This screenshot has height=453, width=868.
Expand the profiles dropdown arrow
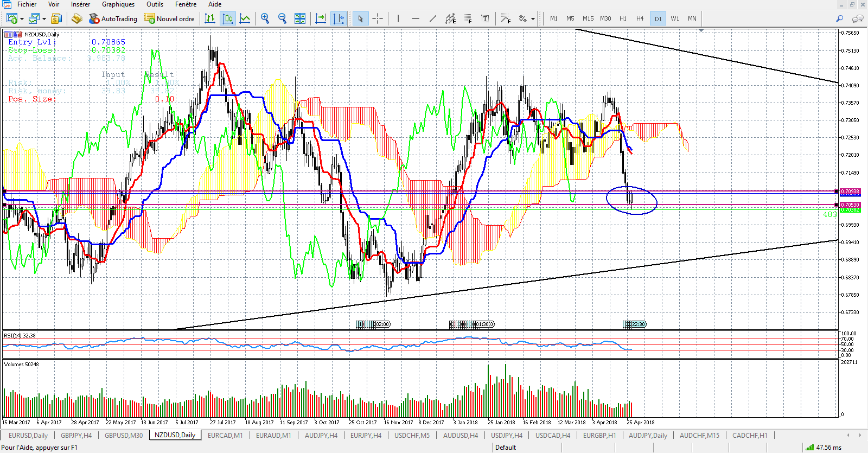(x=44, y=19)
